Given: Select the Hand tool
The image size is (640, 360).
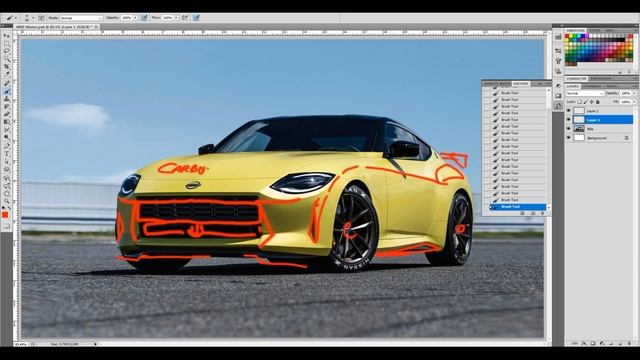Looking at the screenshot, I should 7,193.
